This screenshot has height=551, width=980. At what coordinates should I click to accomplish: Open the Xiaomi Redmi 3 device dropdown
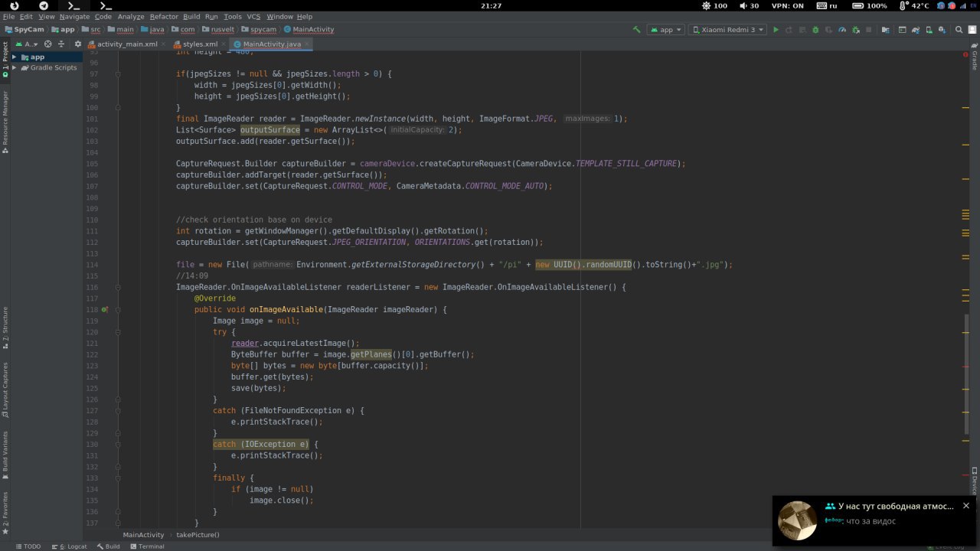tap(727, 30)
